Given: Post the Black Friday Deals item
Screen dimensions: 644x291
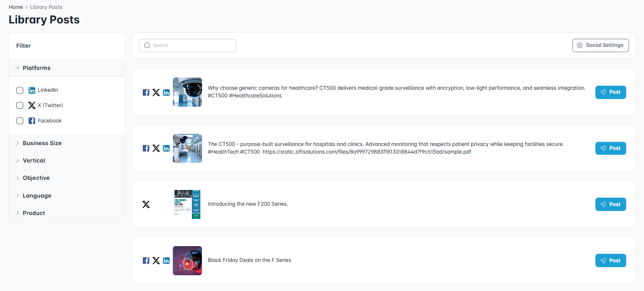Looking at the screenshot, I should tap(610, 261).
